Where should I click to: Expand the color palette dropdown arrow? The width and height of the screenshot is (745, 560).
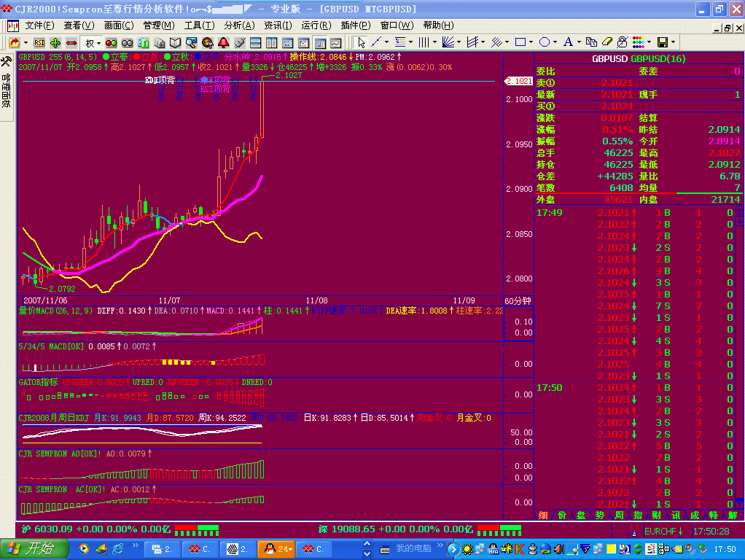[x=649, y=43]
